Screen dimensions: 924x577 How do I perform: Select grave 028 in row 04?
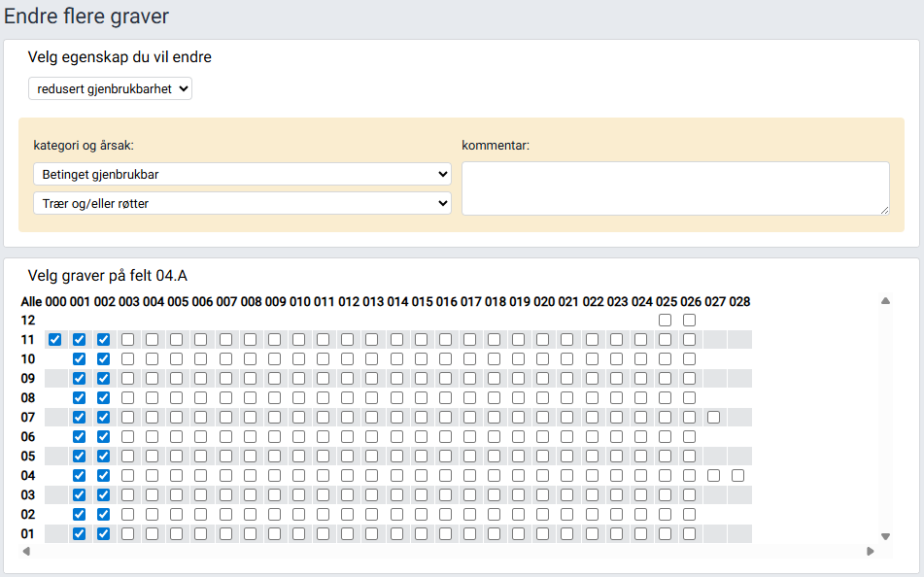(x=737, y=475)
